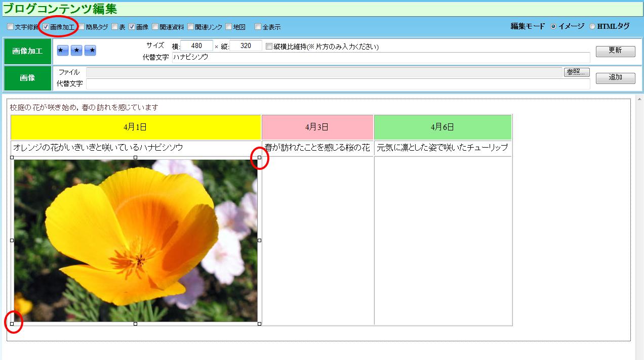Click the ファイル path field

(x=324, y=72)
